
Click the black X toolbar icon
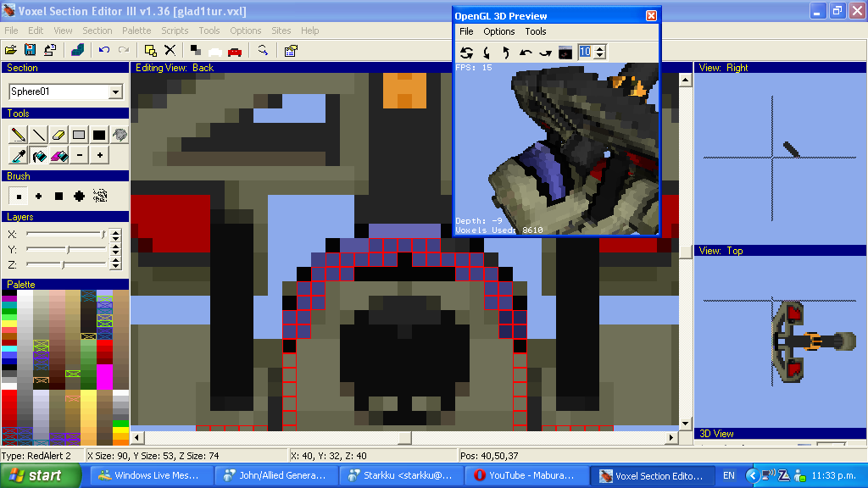click(170, 50)
